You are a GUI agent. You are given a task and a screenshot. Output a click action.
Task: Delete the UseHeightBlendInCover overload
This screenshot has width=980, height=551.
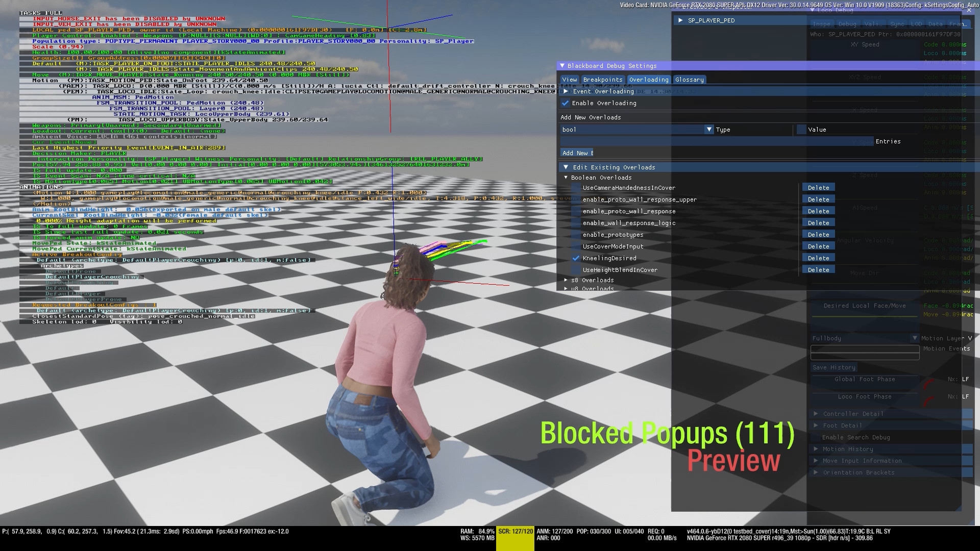tap(818, 270)
